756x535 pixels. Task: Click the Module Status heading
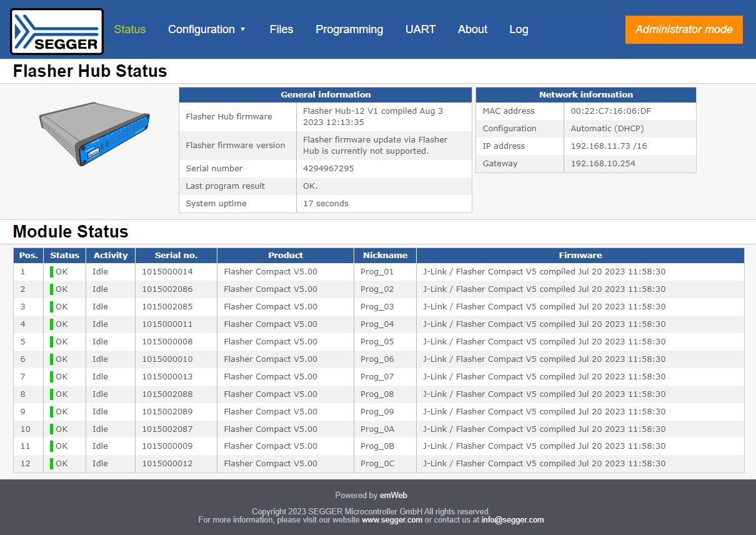[71, 232]
